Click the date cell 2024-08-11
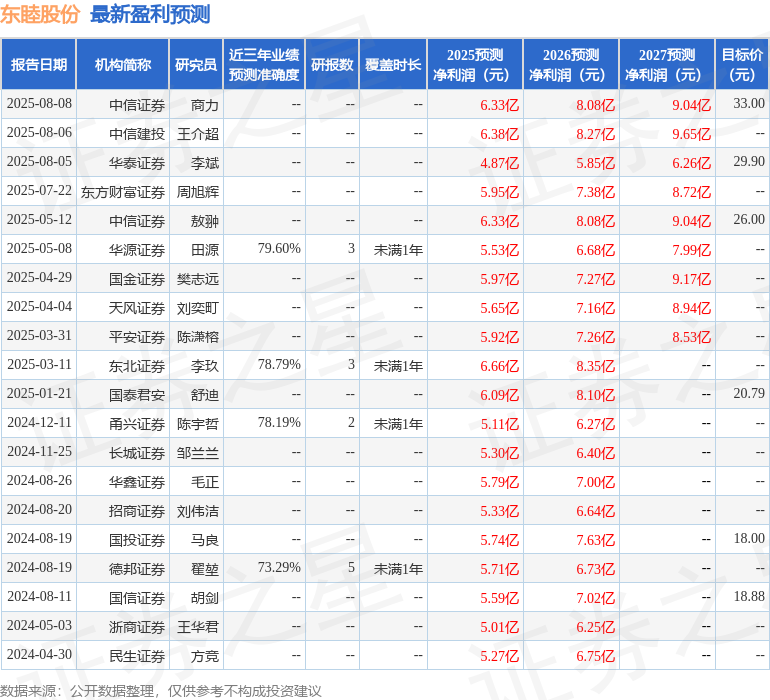The width and height of the screenshot is (770, 700). [x=39, y=596]
